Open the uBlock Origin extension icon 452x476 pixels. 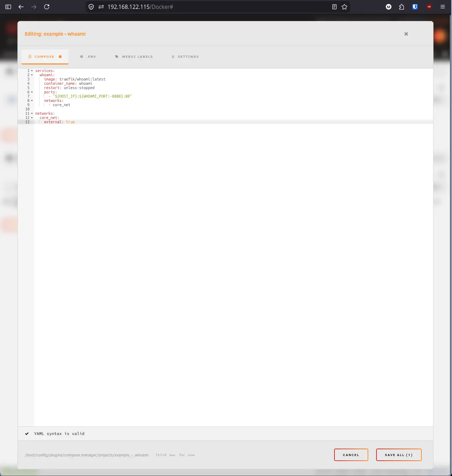click(429, 7)
